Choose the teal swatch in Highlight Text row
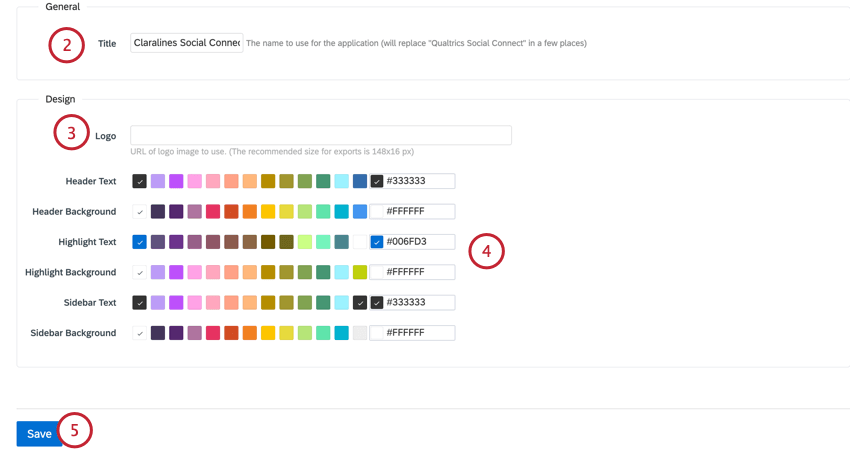Image resolution: width=850 pixels, height=450 pixels. tap(342, 242)
